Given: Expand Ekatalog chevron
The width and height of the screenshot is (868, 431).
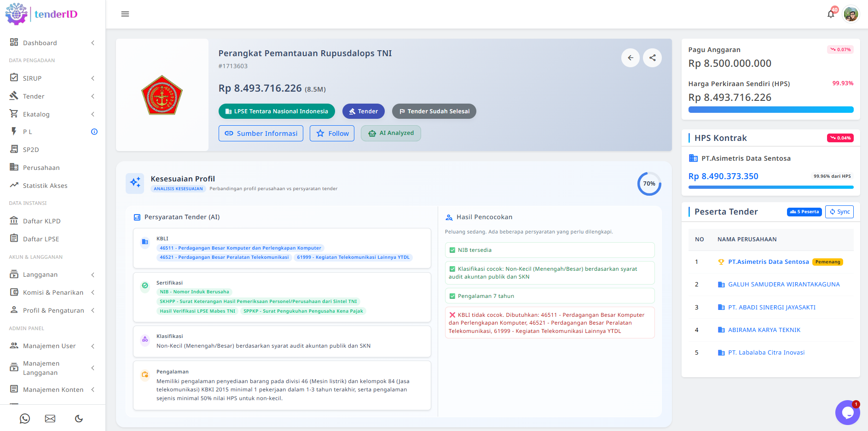Looking at the screenshot, I should (x=93, y=114).
